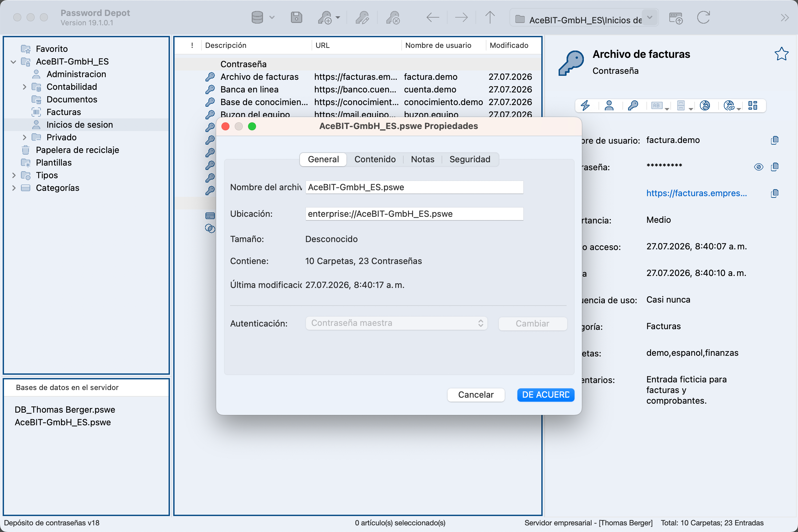Select the Base de conocimien... entry
This screenshot has width=798, height=532.
[x=358, y=102]
